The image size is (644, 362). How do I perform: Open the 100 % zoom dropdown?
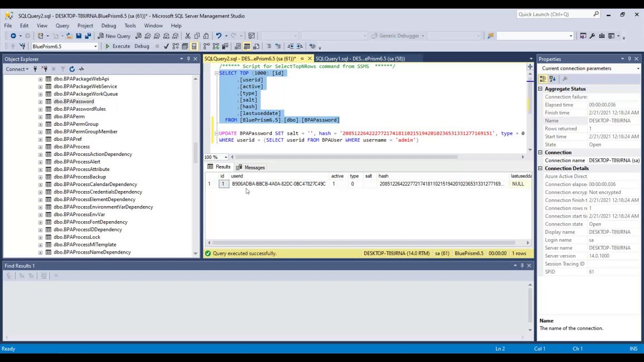coord(225,157)
